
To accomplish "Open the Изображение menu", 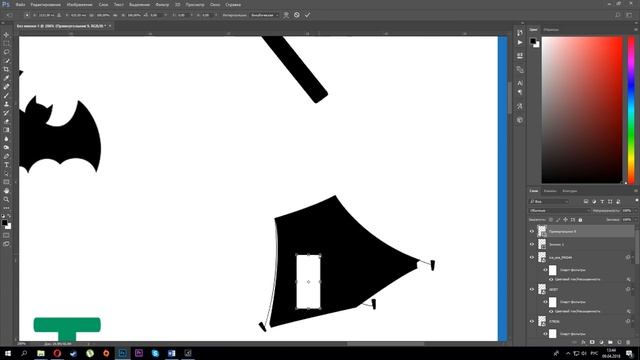I will pos(79,4).
